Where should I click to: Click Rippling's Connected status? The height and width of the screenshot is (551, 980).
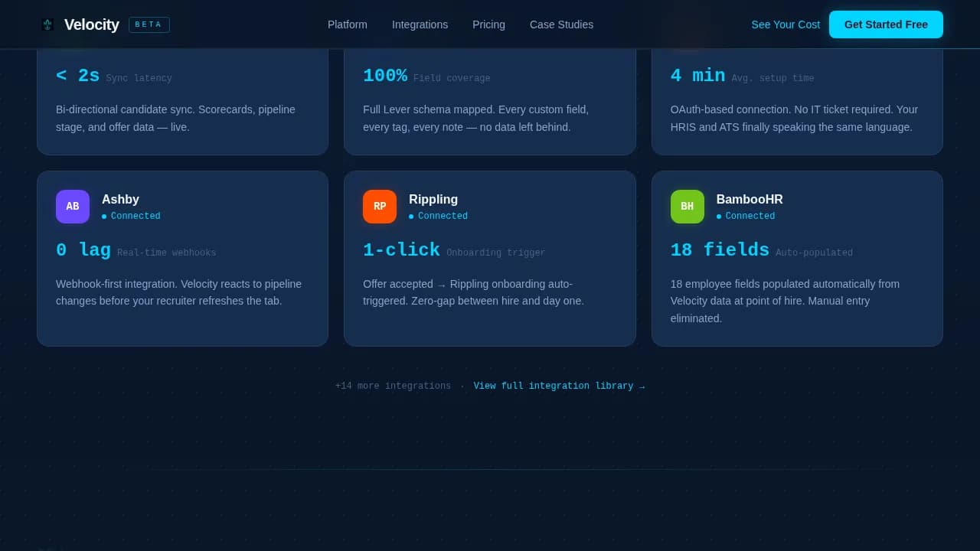438,217
